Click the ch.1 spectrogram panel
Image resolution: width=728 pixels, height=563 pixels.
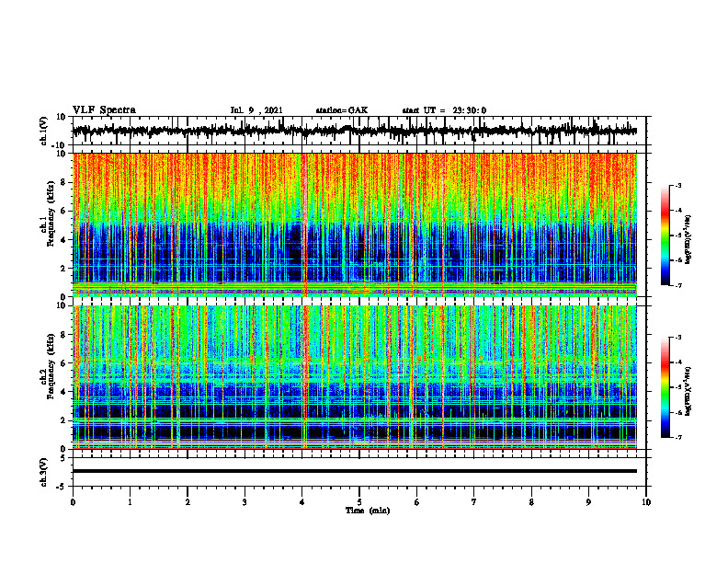[x=354, y=224]
